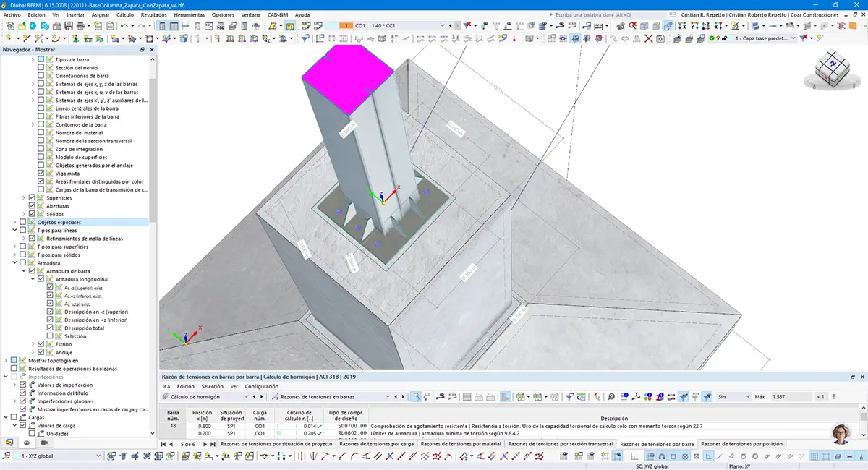868x470 pixels.
Task: Click the keyword search box
Action: tap(610, 14)
